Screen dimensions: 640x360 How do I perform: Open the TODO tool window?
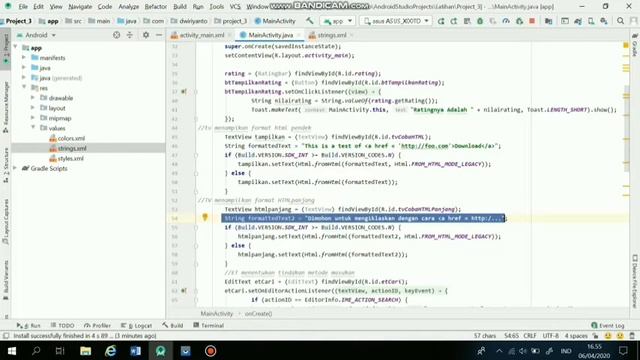62,325
